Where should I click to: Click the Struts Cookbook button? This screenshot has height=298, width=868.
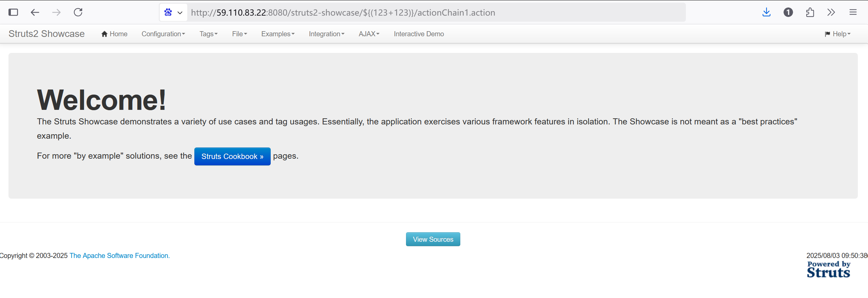click(x=232, y=156)
